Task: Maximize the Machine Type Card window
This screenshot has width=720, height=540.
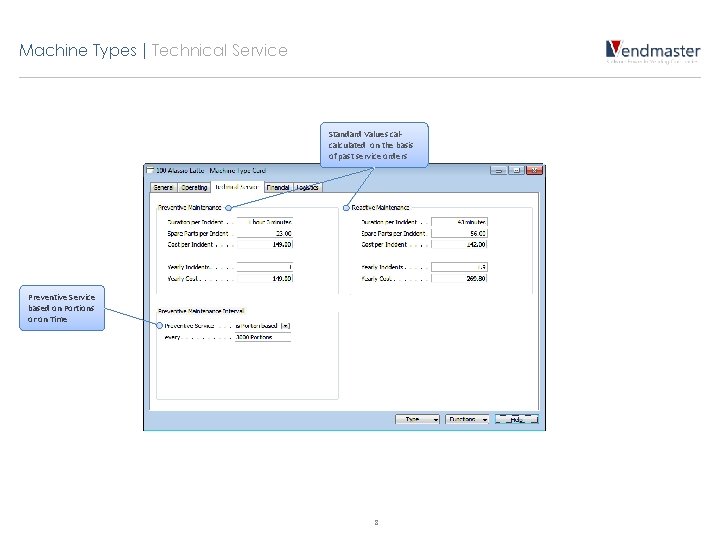Action: [x=516, y=170]
